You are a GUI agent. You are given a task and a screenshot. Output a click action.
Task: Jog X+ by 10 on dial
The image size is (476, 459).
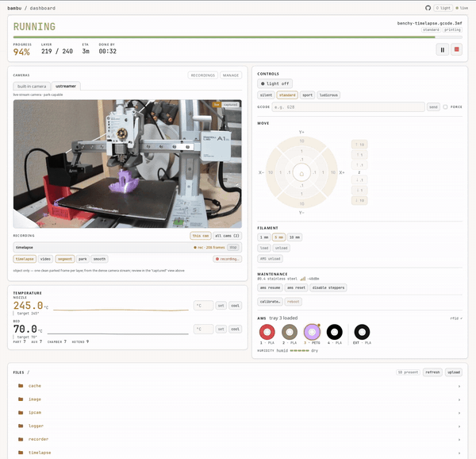click(333, 172)
